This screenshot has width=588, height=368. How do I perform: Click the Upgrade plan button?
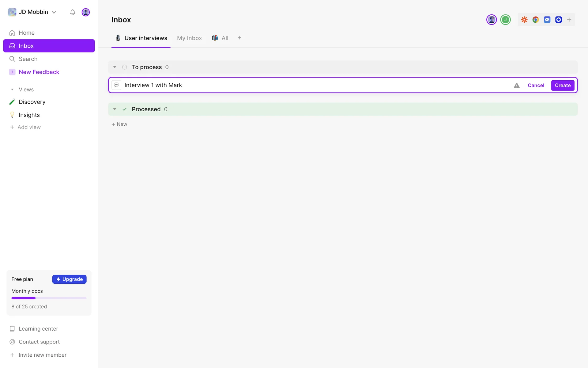tap(69, 279)
